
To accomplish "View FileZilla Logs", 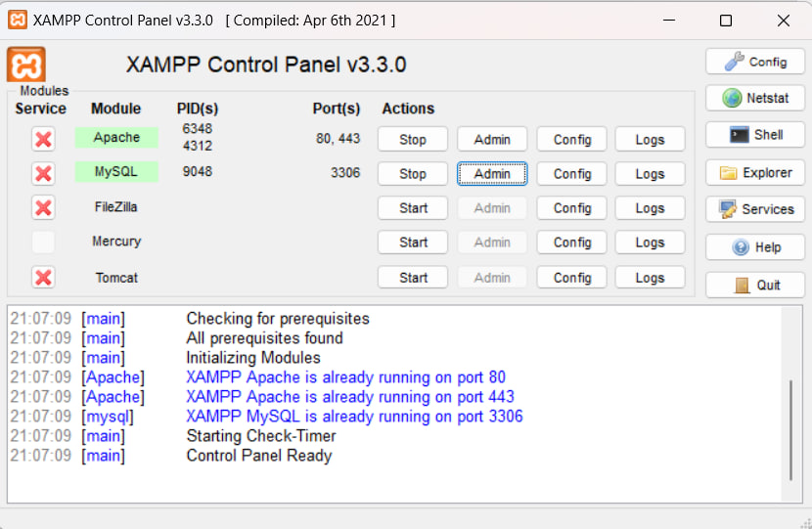I will coord(650,207).
